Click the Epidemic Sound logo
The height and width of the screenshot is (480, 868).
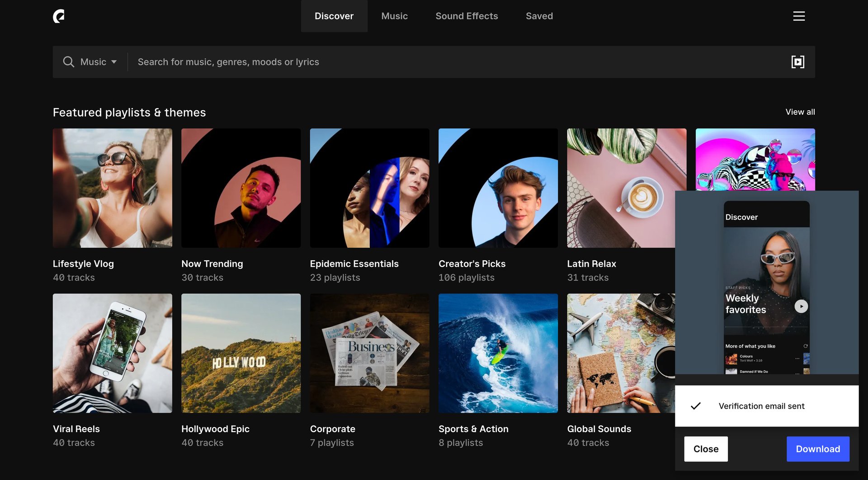click(x=58, y=16)
